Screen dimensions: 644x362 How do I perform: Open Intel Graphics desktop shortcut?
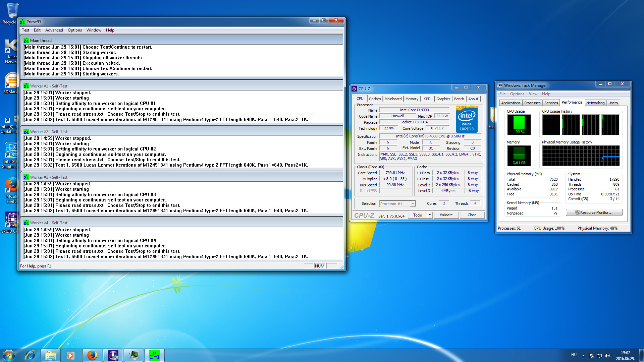[9, 155]
